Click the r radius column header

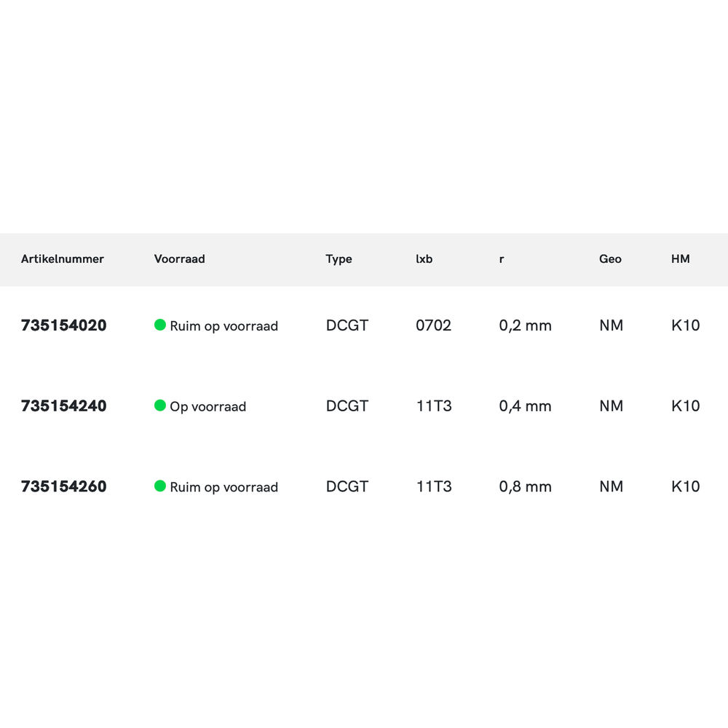pos(502,259)
